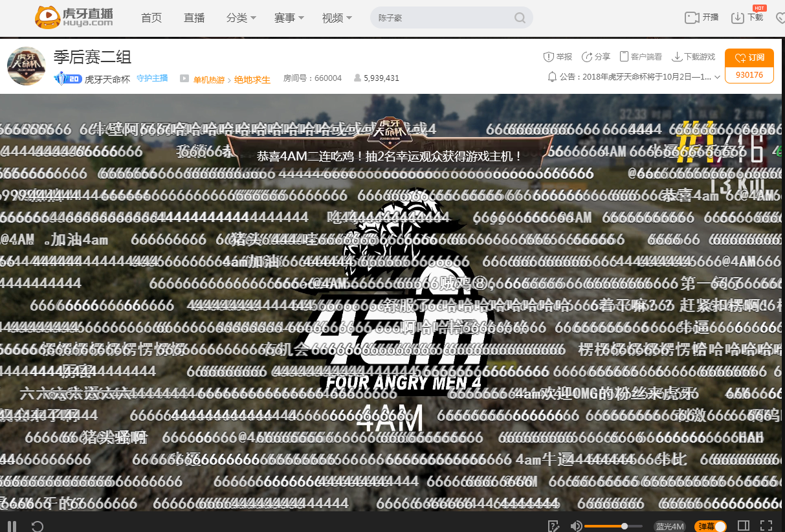Screen dimensions: 785x532
Task: Adjust the volume slider
Action: tap(623, 526)
